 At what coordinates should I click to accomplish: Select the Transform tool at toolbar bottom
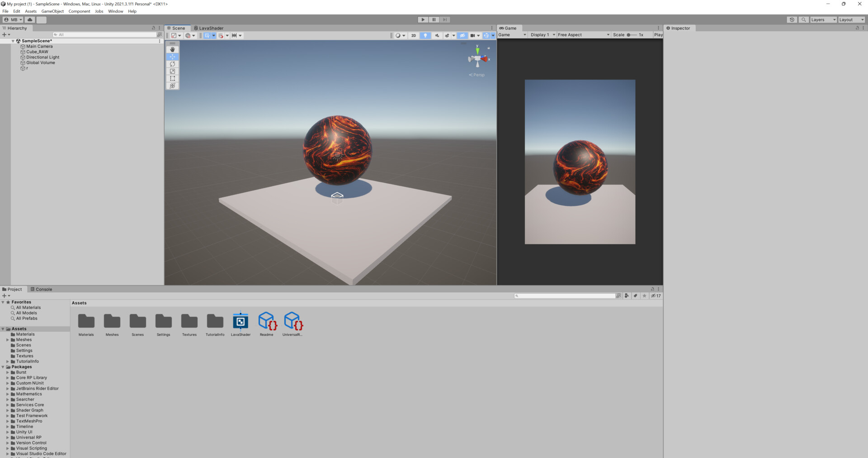(172, 86)
